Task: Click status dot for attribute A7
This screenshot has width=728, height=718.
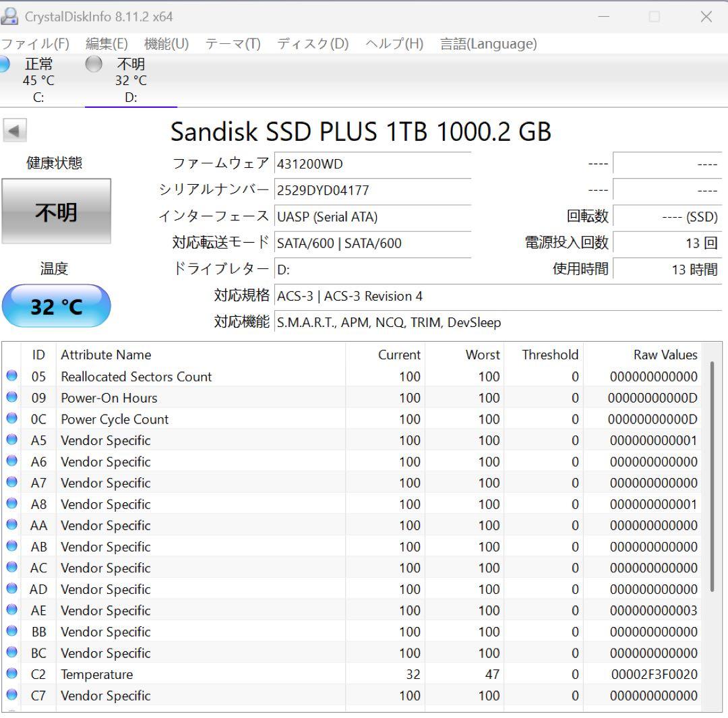Action: pos(11,482)
